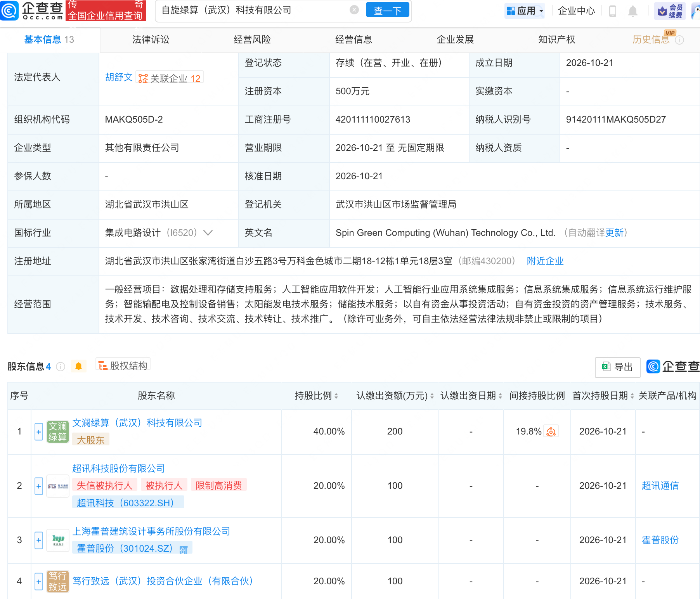Click the 间接持股比例 column header
The image size is (700, 599).
(x=537, y=396)
